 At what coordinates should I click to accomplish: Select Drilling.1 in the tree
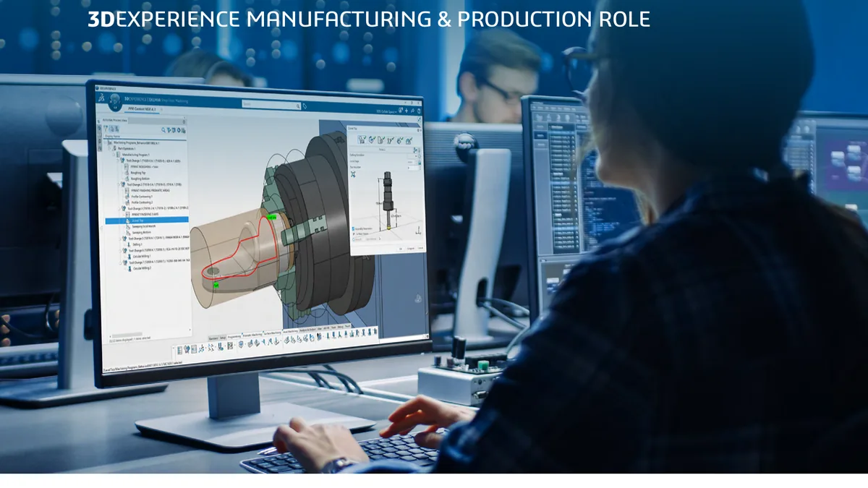(137, 244)
